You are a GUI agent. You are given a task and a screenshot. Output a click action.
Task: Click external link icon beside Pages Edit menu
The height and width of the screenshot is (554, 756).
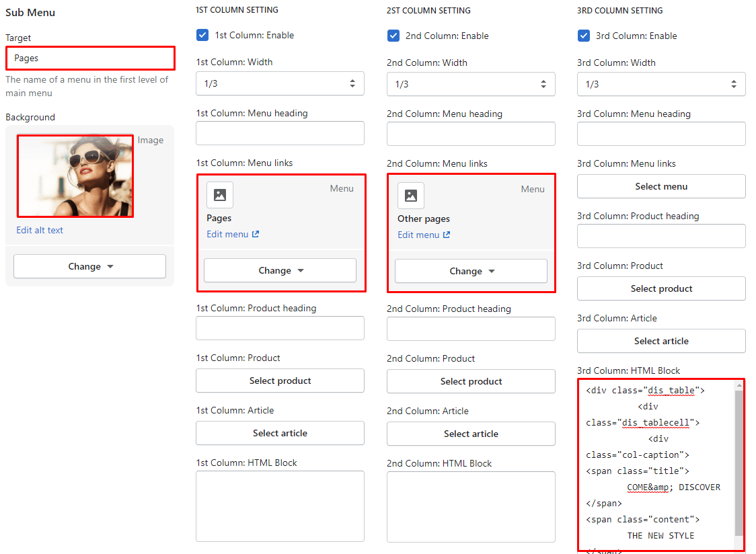(x=256, y=234)
